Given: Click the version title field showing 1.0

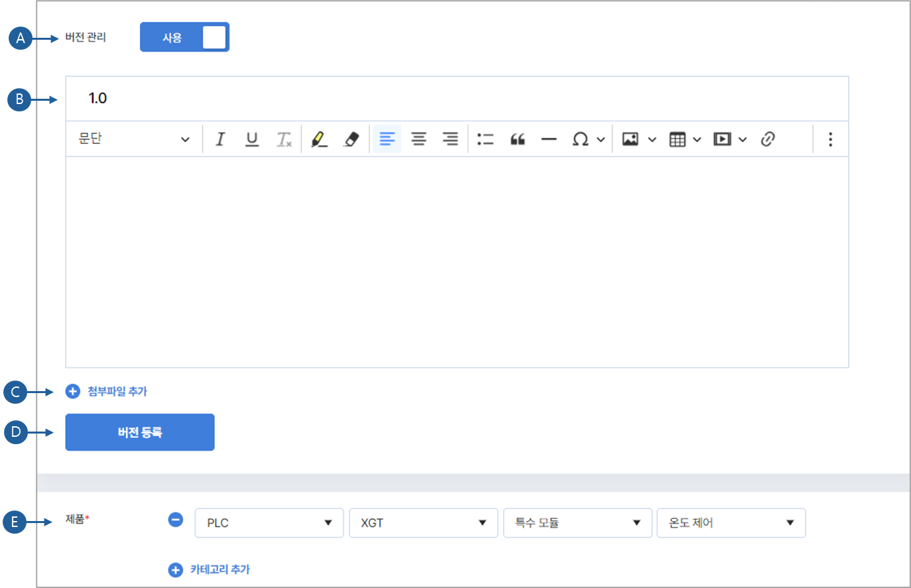Looking at the screenshot, I should [456, 99].
